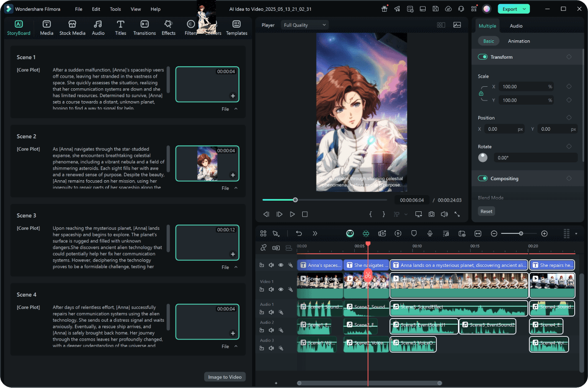Click the microphone voiceover icon
588x388 pixels.
[x=430, y=233]
